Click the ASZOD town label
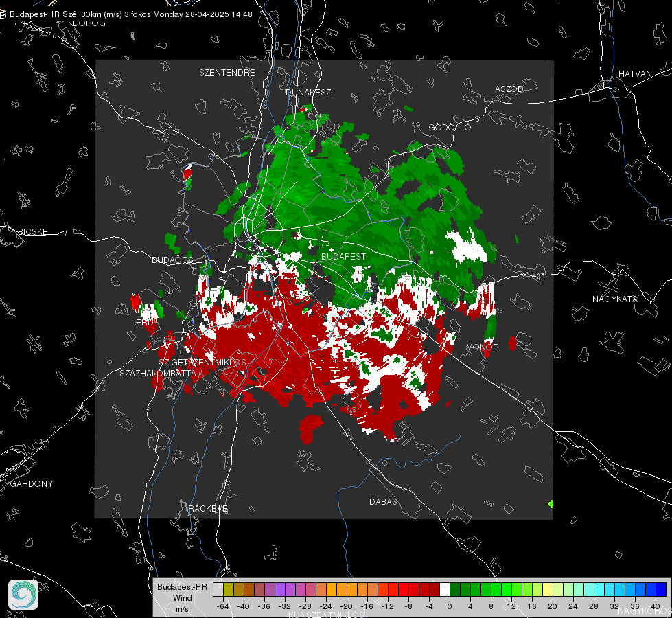This screenshot has height=618, width=672. pos(509,89)
